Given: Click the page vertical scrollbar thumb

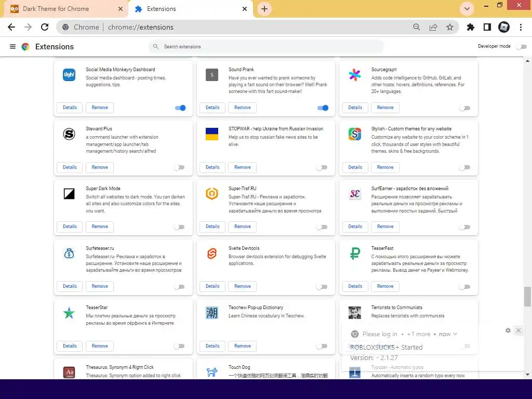Looking at the screenshot, I should (527, 296).
